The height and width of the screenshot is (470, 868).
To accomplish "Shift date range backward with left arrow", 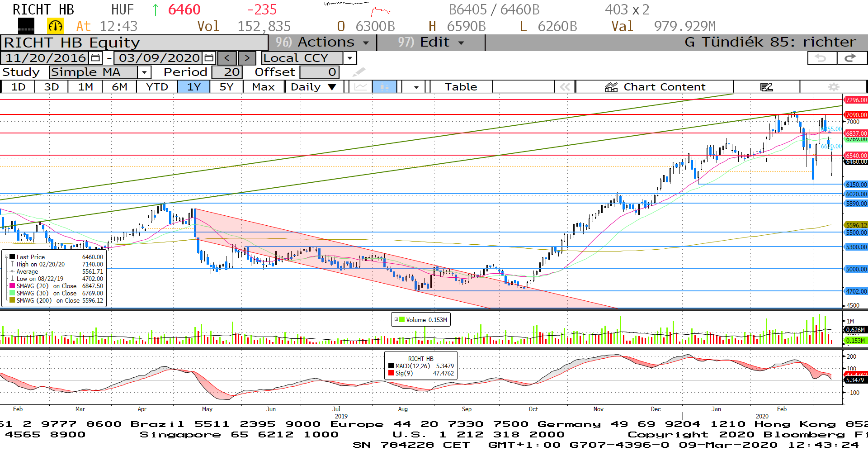I will [227, 58].
